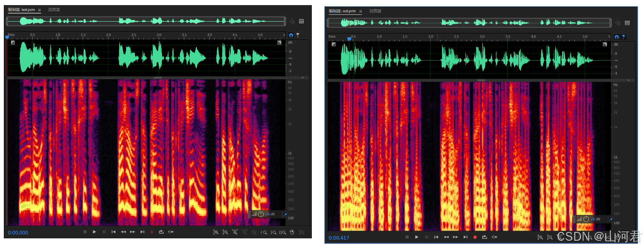Click fade-in handle on out.pcm waveform
This screenshot has width=644, height=248.
(334, 44)
